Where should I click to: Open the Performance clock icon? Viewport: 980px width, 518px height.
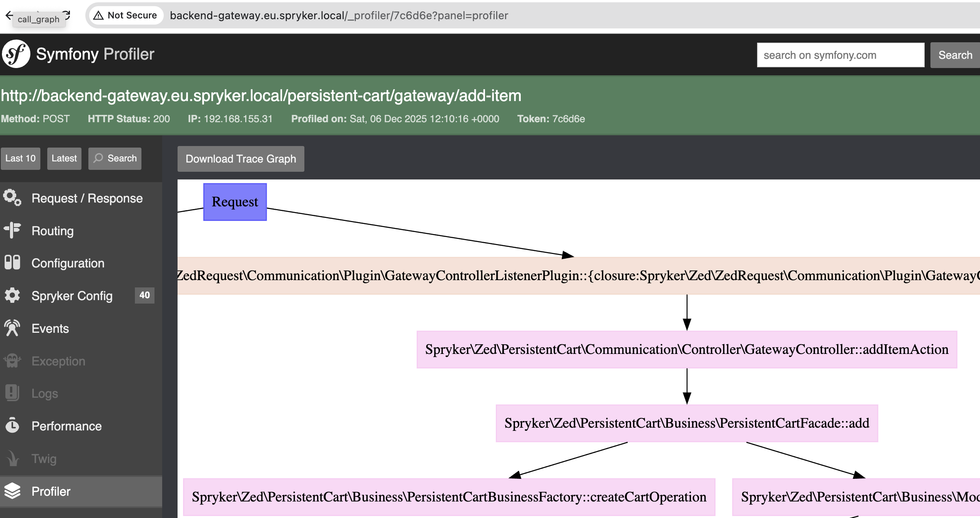point(12,426)
